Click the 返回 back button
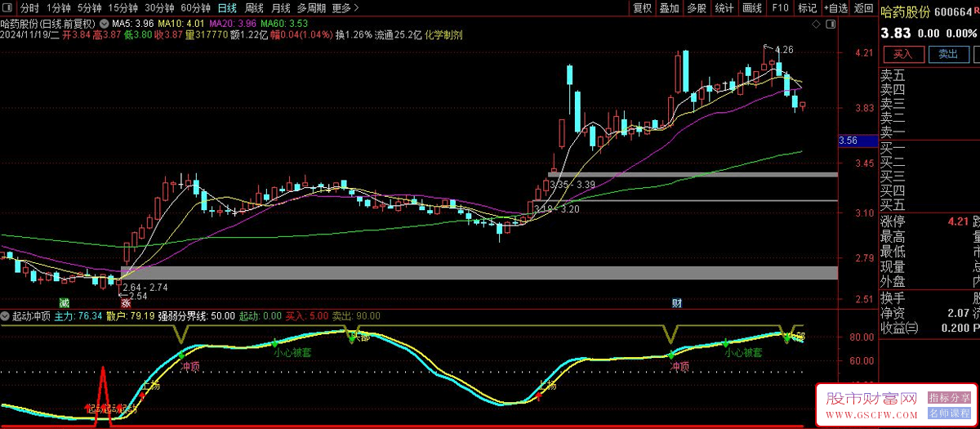980x429 pixels. point(863,8)
